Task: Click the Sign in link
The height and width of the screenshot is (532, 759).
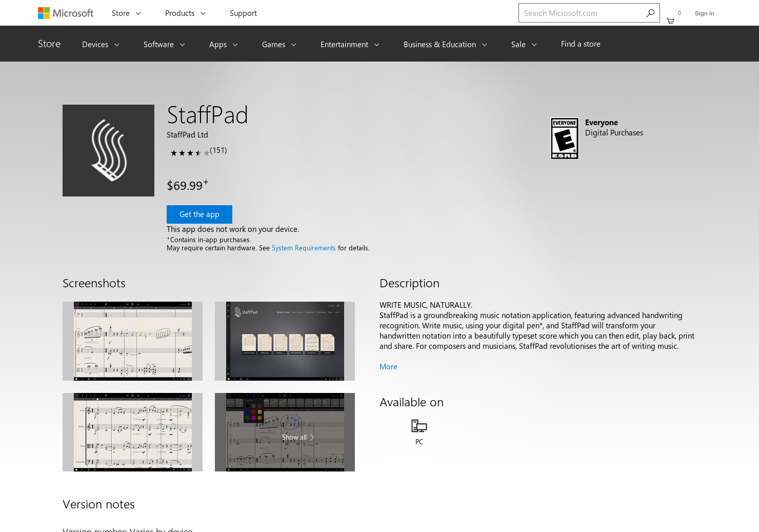Action: point(704,13)
